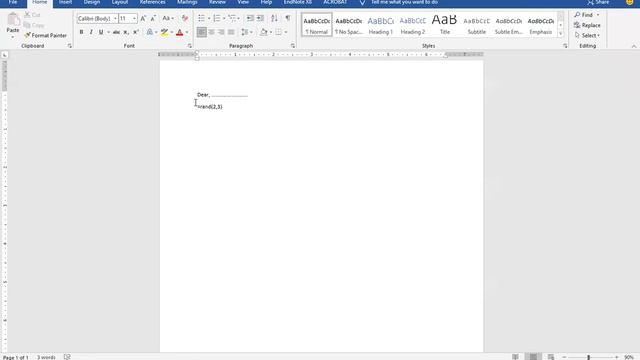Viewport: 640px width, 360px height.
Task: Switch to the Review tab
Action: 217,2
